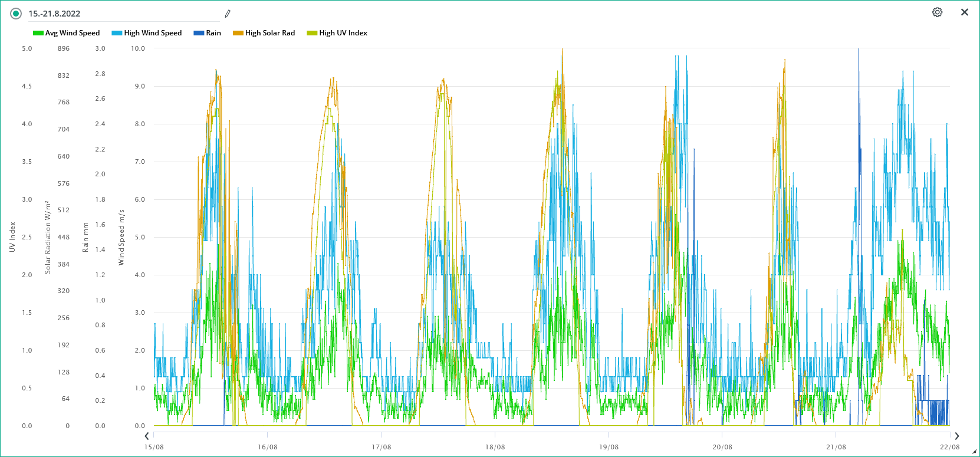Viewport: 980px width, 457px height.
Task: Click the UV Index axis title
Action: (x=12, y=237)
